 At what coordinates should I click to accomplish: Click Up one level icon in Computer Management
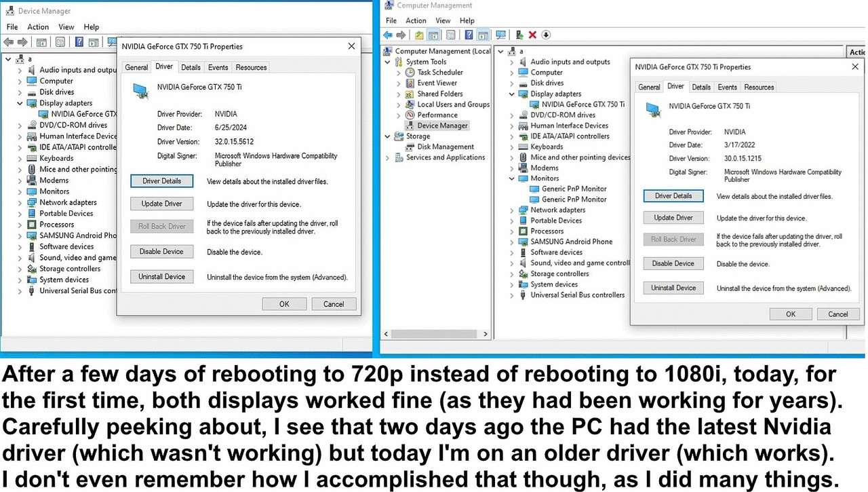tap(419, 35)
